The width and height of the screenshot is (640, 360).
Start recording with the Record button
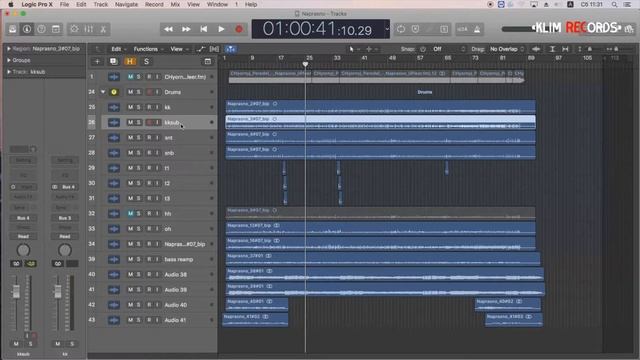pyautogui.click(x=239, y=29)
